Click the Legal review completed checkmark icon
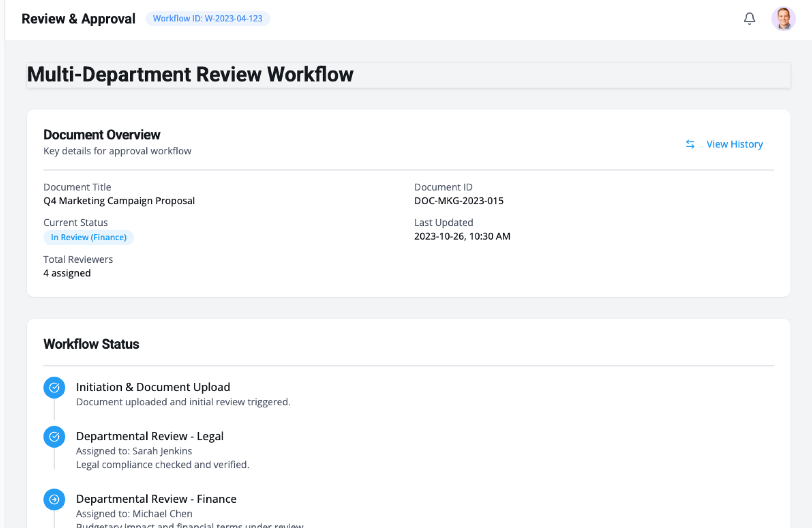Viewport: 812px width, 528px height. point(54,436)
